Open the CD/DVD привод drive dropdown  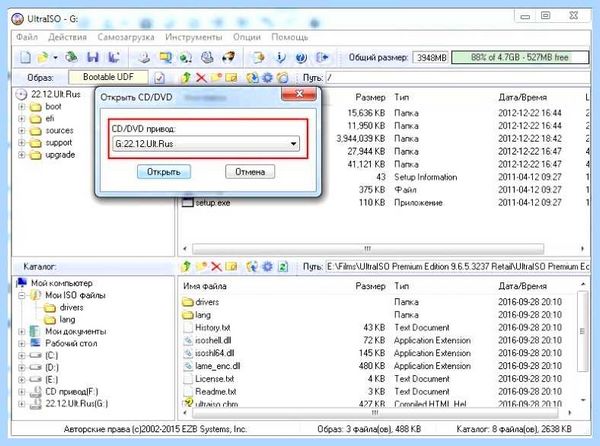tap(293, 144)
